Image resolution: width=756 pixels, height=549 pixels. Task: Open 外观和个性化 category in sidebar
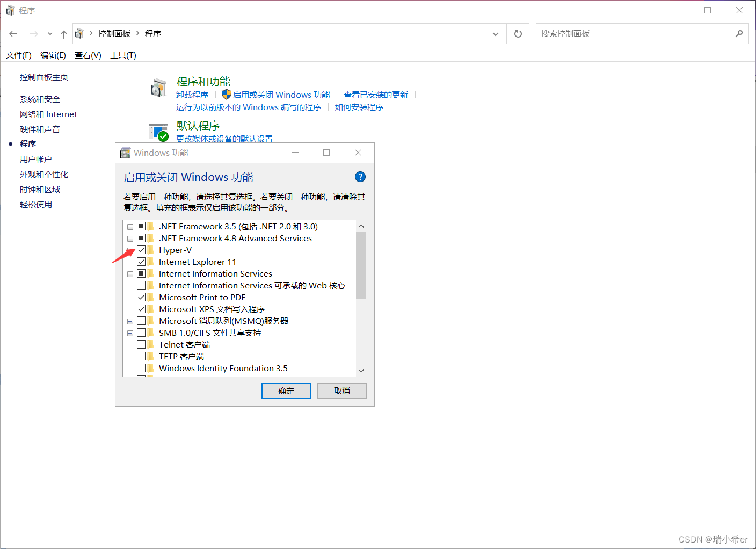coord(44,174)
